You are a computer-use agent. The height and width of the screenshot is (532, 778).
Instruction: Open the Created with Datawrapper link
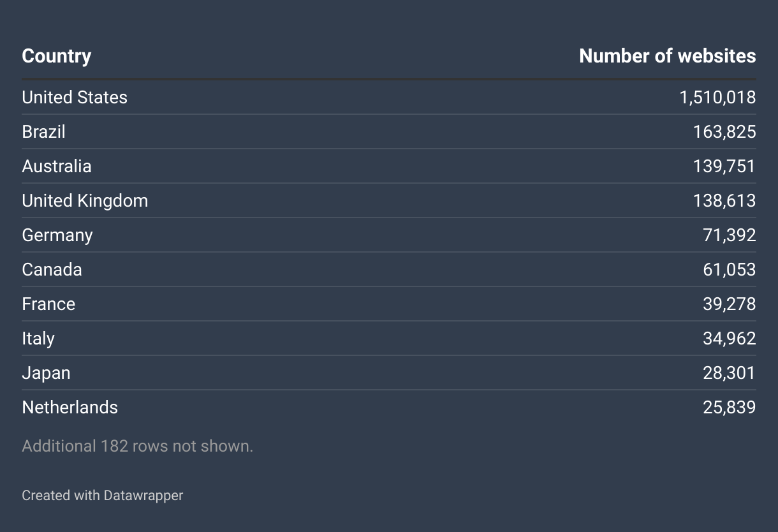pos(103,495)
